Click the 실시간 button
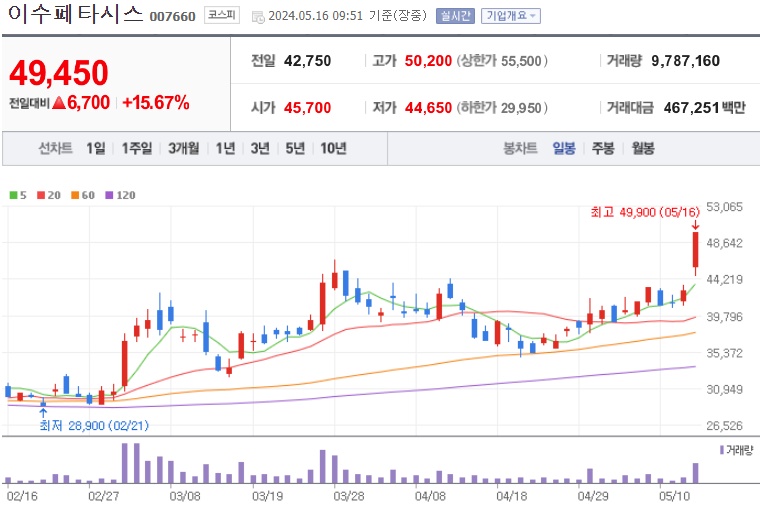The width and height of the screenshot is (760, 510). pyautogui.click(x=455, y=16)
